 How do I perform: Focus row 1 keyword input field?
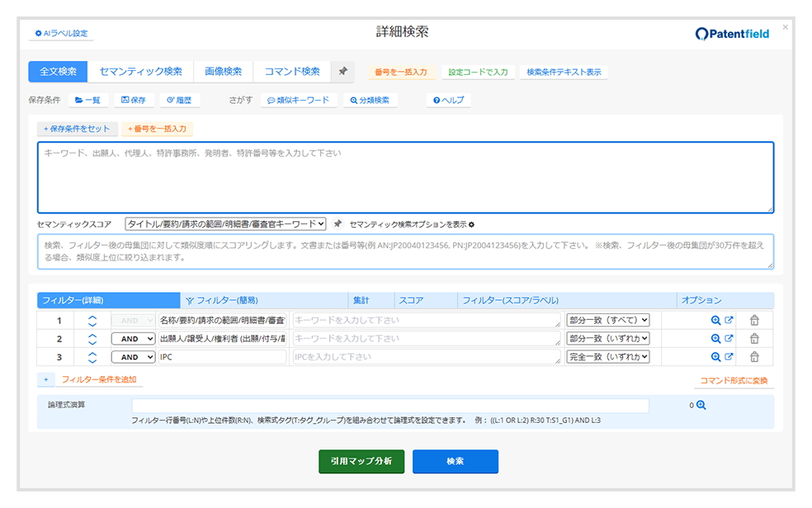[427, 320]
